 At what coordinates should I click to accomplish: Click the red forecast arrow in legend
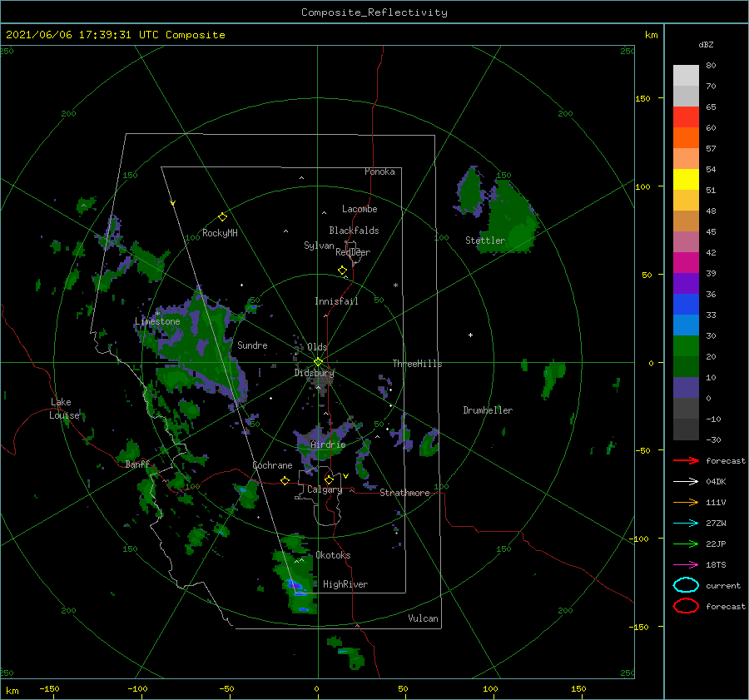(x=686, y=460)
